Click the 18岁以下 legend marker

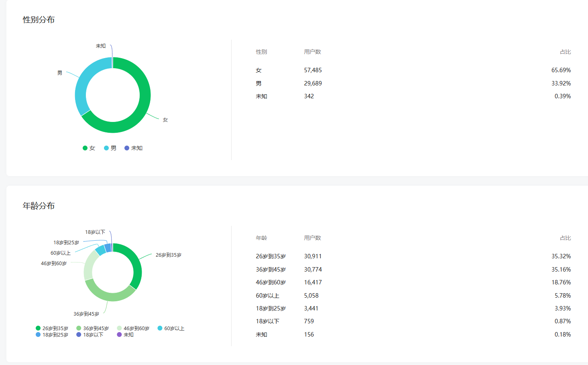(79, 335)
